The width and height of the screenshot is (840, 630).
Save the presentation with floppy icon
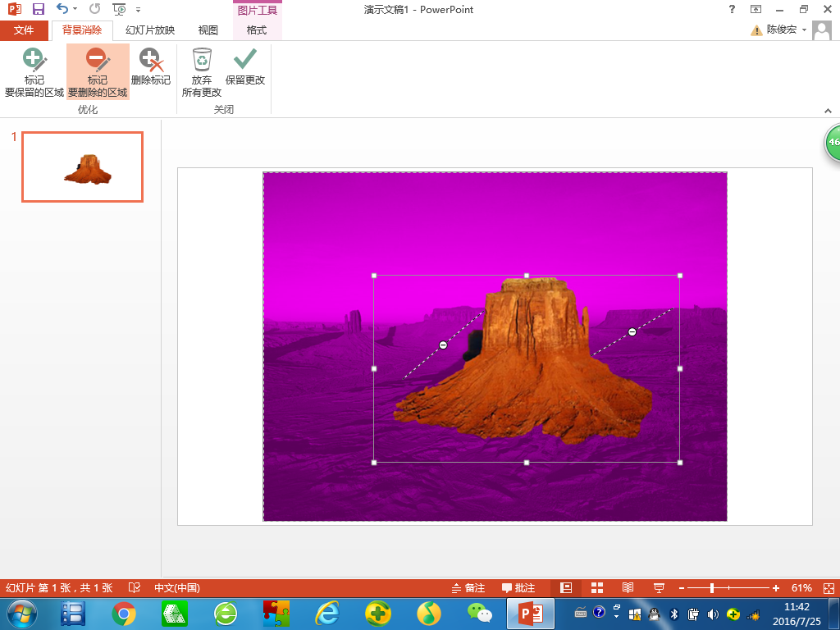pyautogui.click(x=38, y=9)
